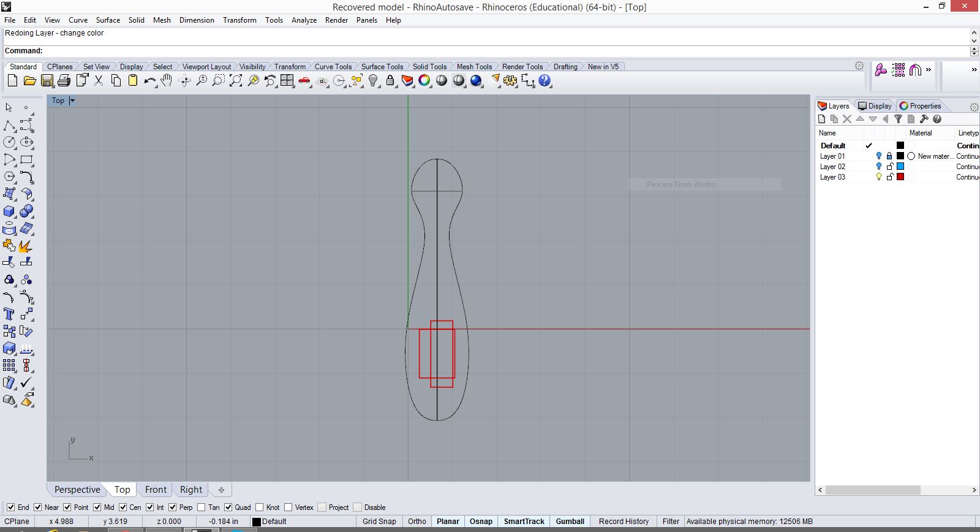Viewport: 980px width, 532px height.
Task: Toggle SmartTrack in status bar
Action: click(x=524, y=522)
